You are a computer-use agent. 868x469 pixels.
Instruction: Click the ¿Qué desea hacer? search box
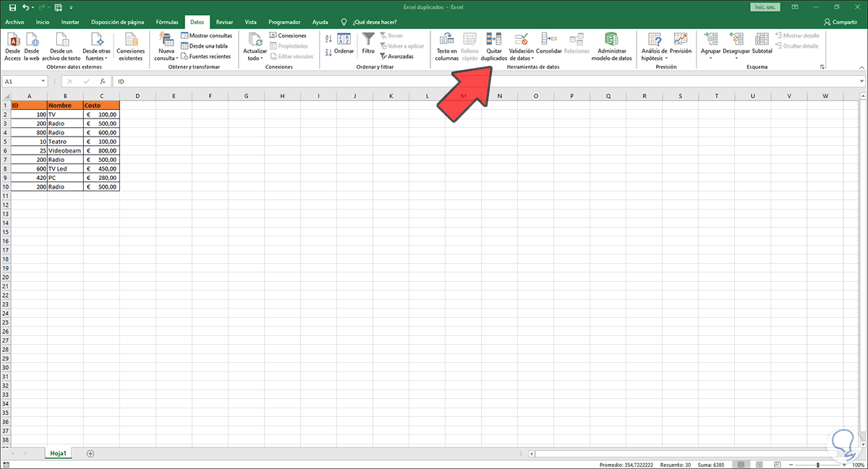click(376, 22)
